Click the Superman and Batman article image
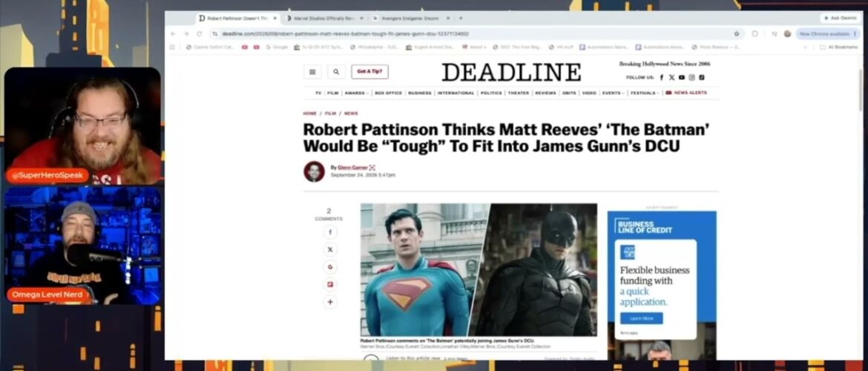 click(479, 269)
